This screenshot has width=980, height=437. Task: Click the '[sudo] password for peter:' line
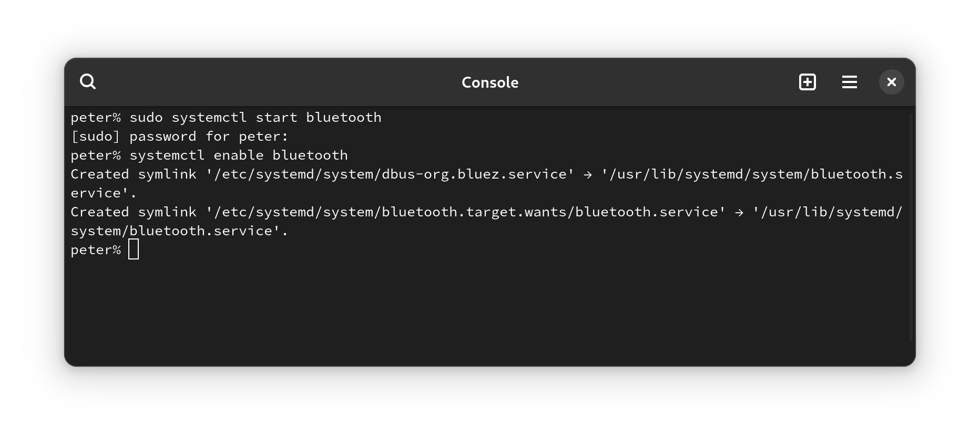click(x=180, y=137)
